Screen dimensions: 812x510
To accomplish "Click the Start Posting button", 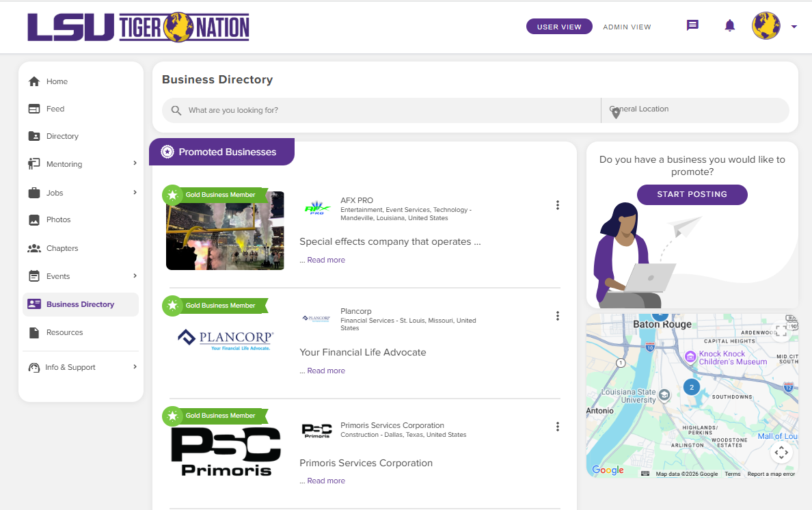I will [692, 194].
